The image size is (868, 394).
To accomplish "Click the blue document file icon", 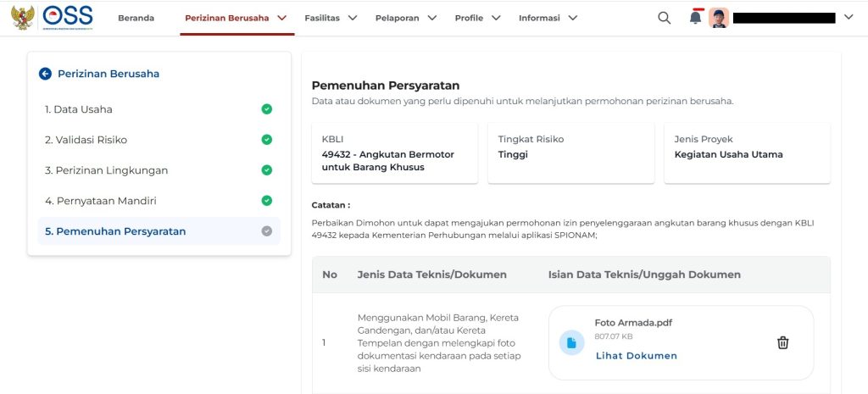I will pyautogui.click(x=571, y=342).
